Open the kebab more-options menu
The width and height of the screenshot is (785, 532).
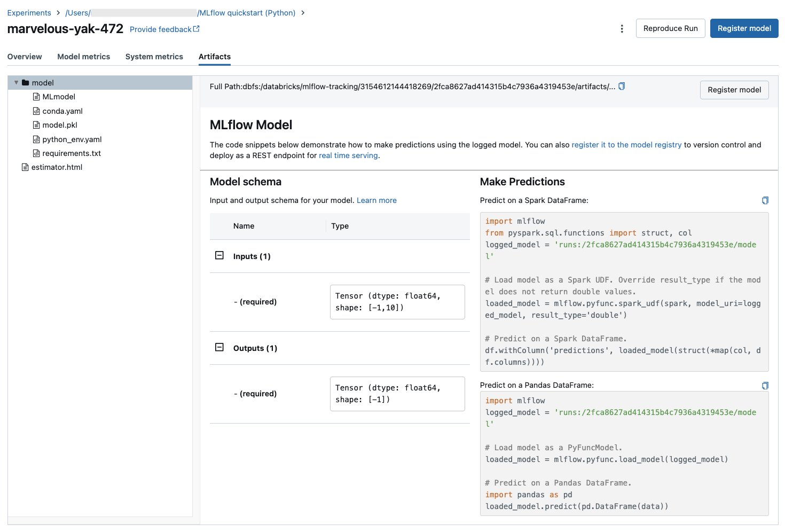tap(622, 29)
